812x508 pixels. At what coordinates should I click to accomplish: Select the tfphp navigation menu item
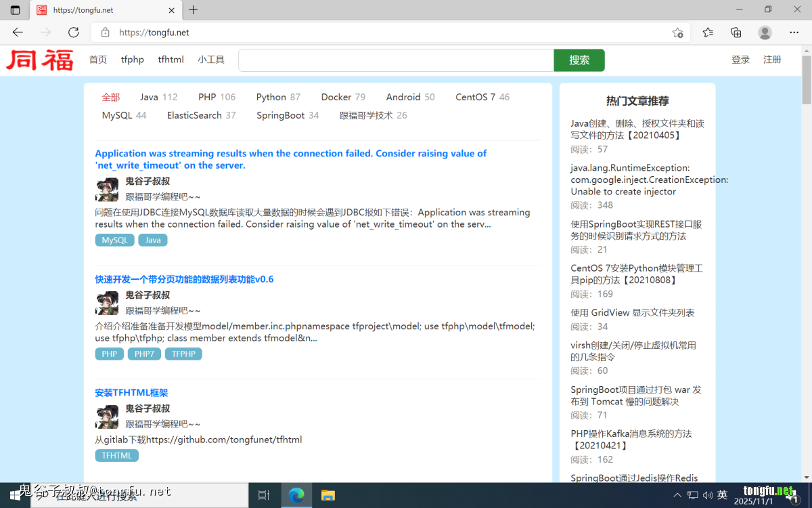point(133,60)
